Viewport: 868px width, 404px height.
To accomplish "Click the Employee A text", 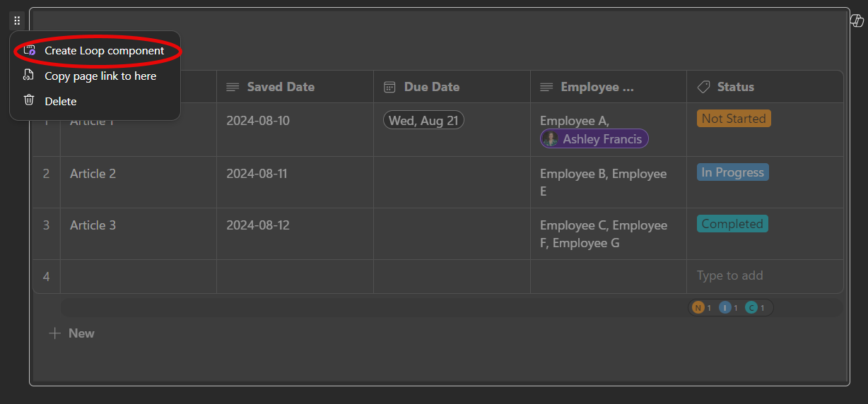I will (574, 121).
